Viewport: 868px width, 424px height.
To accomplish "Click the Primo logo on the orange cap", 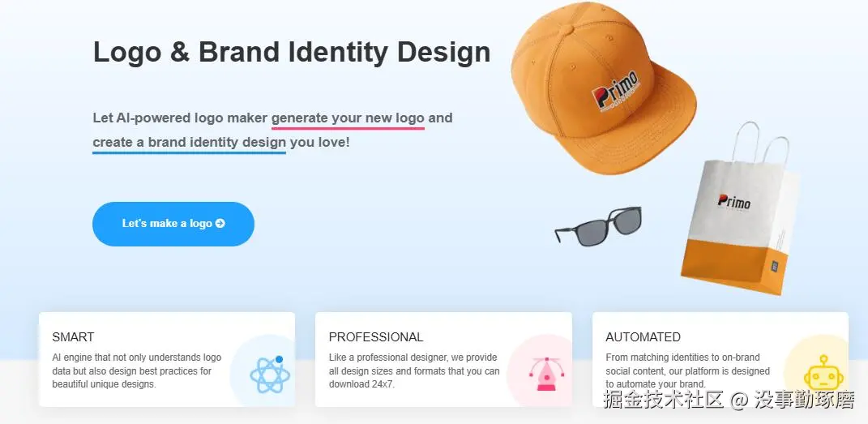I will click(x=616, y=91).
